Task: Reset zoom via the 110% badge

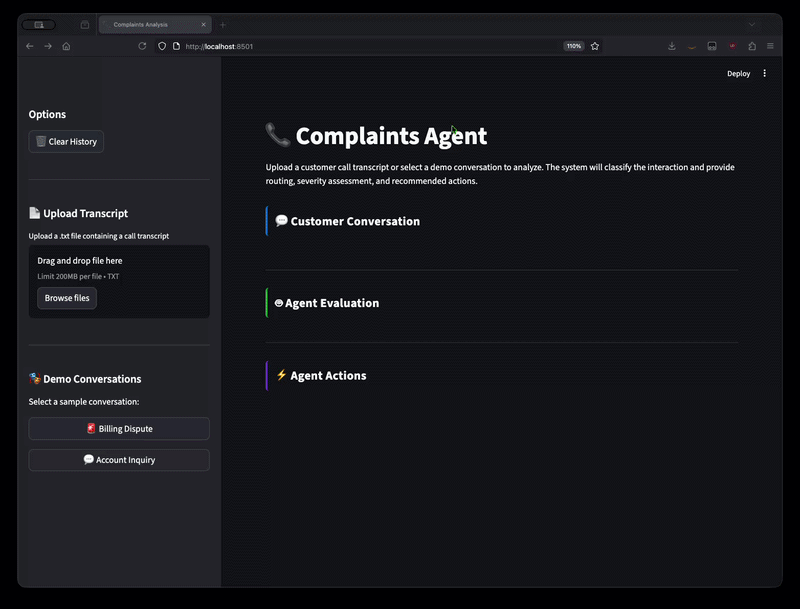Action: pyautogui.click(x=573, y=46)
